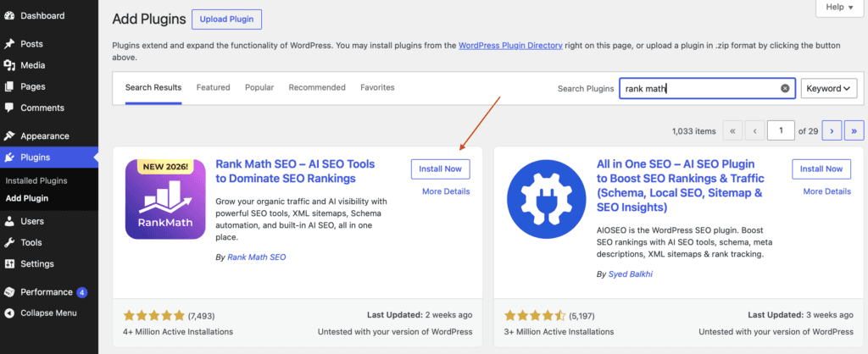Go to the previous results page
The height and width of the screenshot is (354, 868).
tap(754, 131)
